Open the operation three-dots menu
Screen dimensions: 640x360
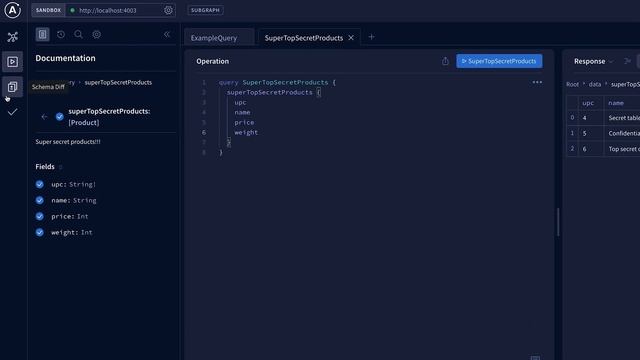(x=537, y=82)
